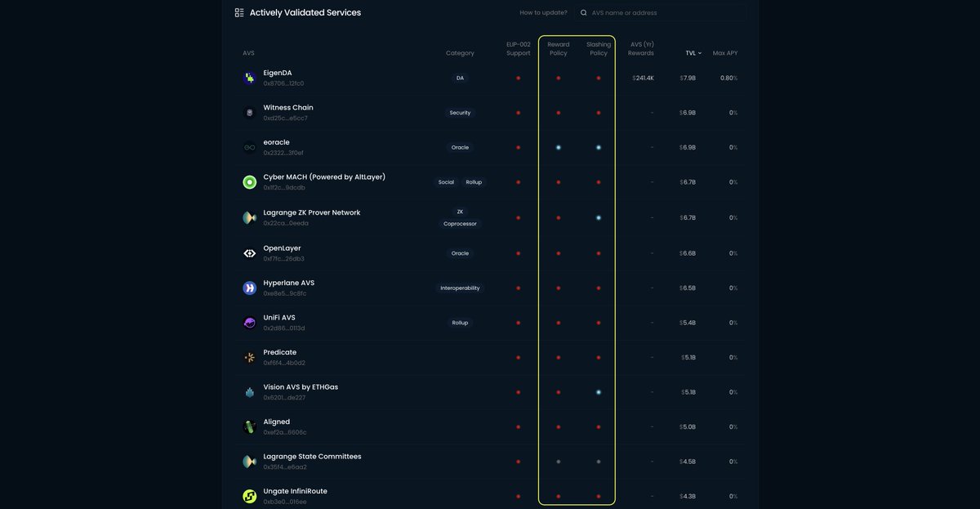This screenshot has height=509, width=980.
Task: Click EigenDA's EUP-002 Support red dot
Action: pos(519,78)
